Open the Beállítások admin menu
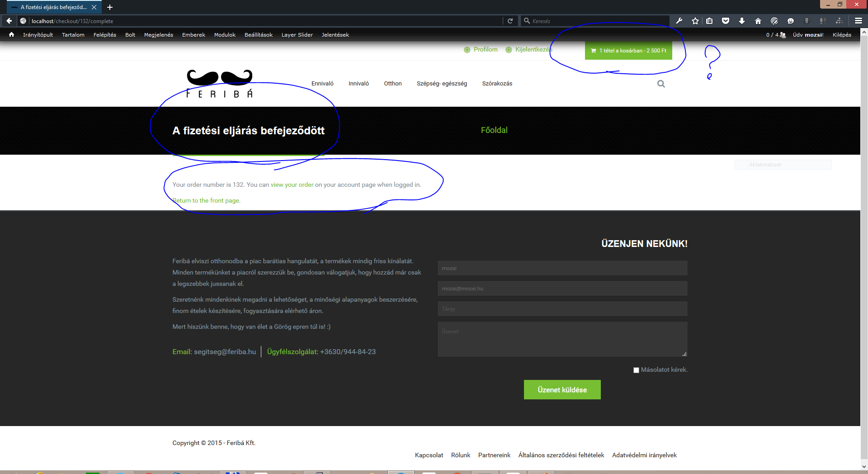This screenshot has width=868, height=474. pos(258,35)
